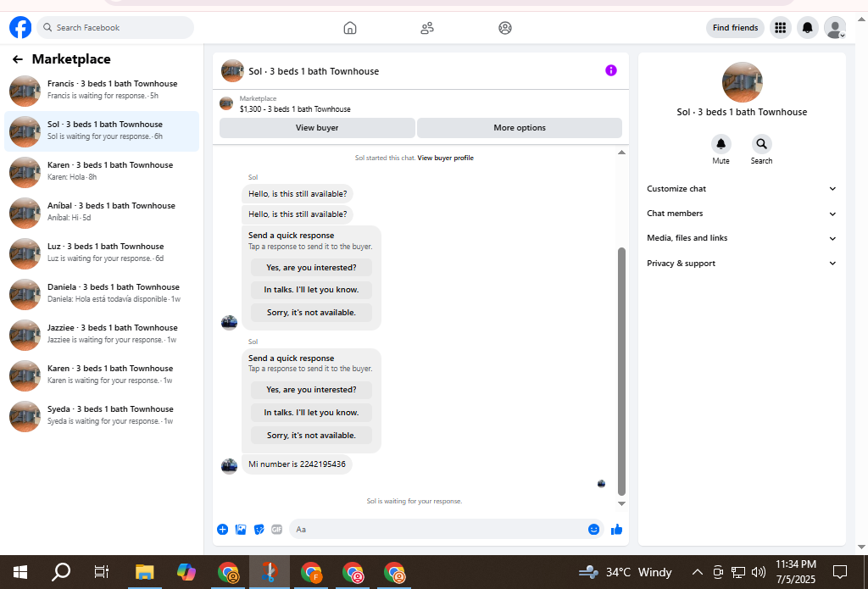The image size is (868, 589).
Task: Click More options button
Action: (x=520, y=128)
